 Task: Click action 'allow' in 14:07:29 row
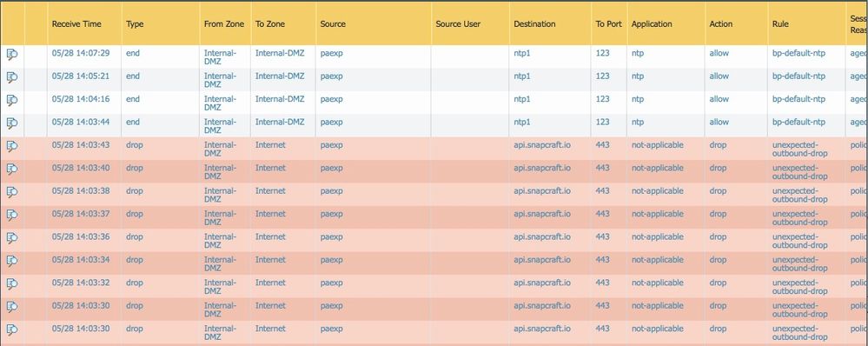719,53
